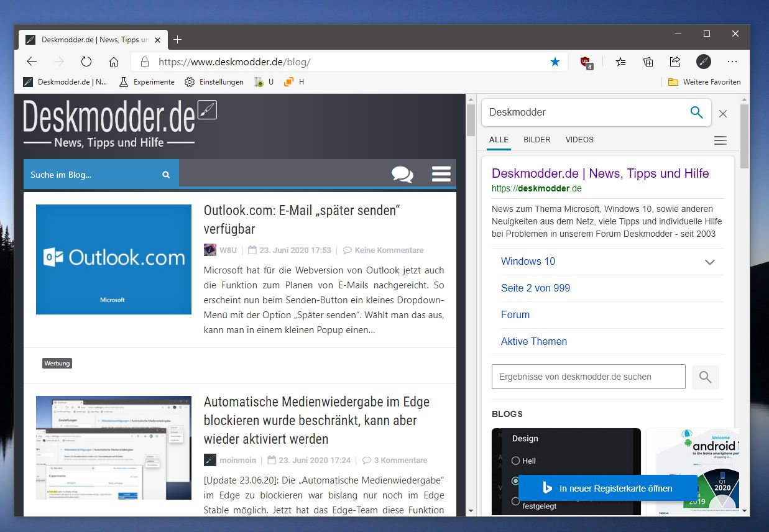Viewport: 769px width, 532px height.
Task: Open the Edge settings and more menu
Action: pyautogui.click(x=732, y=62)
